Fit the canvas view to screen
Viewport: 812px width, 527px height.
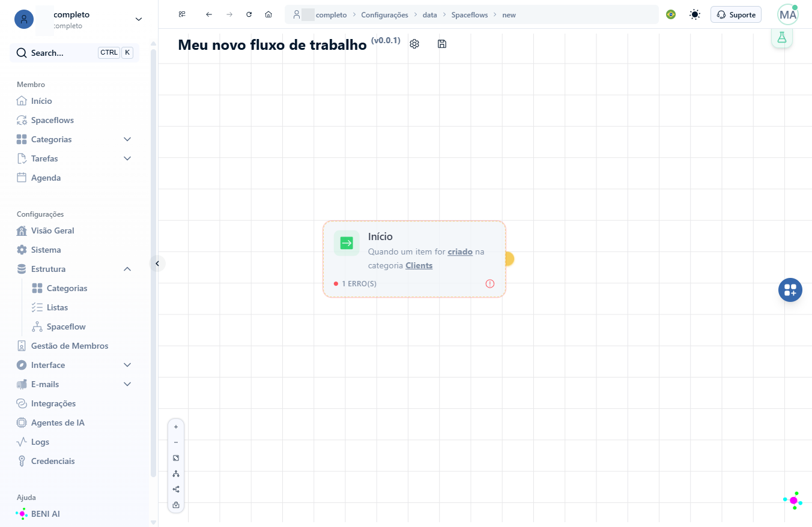tap(176, 458)
